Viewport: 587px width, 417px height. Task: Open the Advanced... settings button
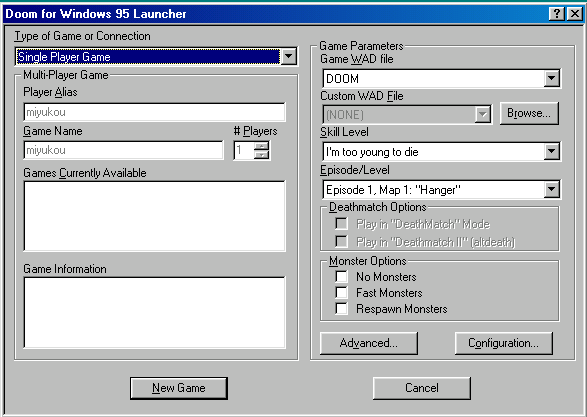point(369,343)
